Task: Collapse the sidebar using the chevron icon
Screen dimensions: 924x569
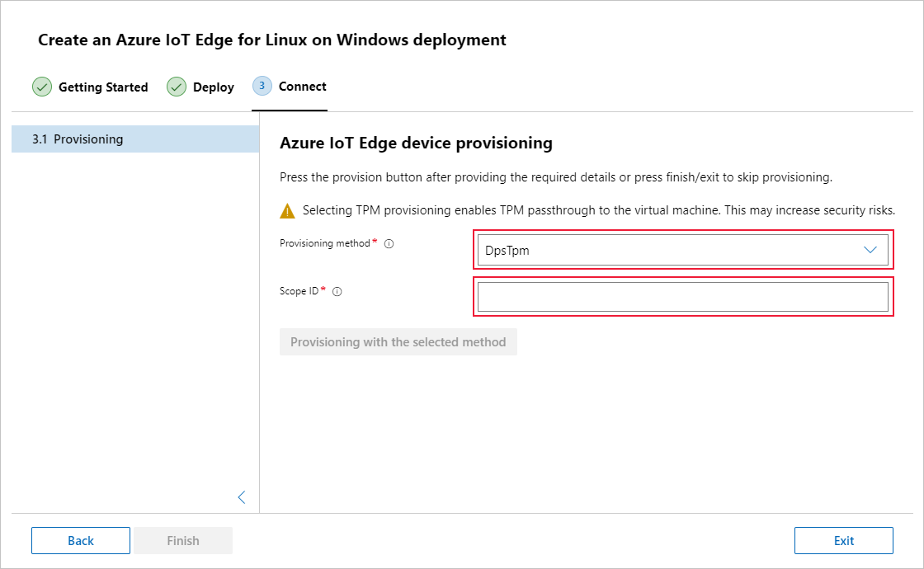Action: point(241,497)
